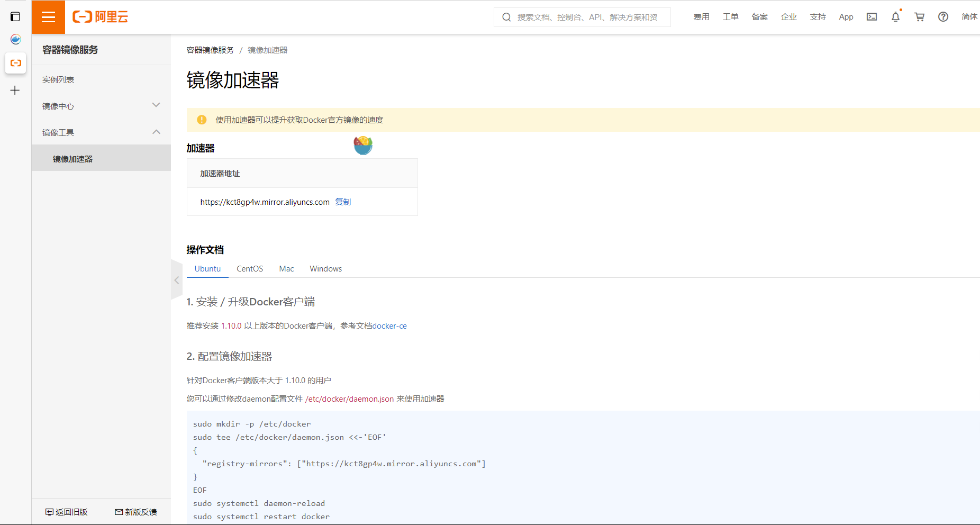Select the Aliyun tab icon in sidebar
980x525 pixels.
point(15,63)
